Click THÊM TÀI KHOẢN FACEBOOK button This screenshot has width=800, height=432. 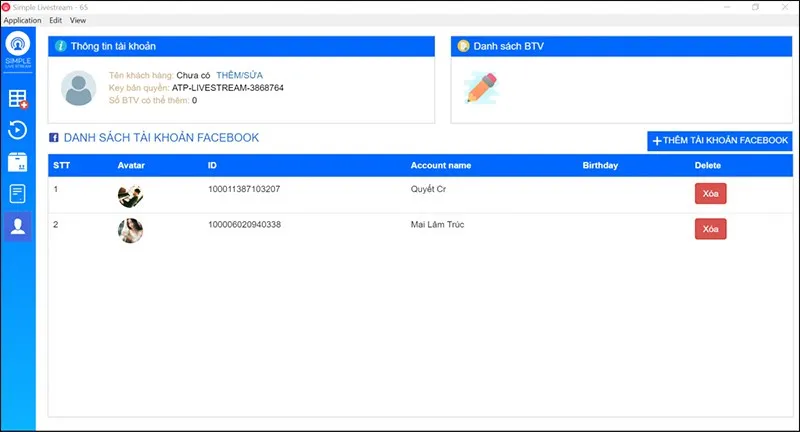(x=719, y=141)
